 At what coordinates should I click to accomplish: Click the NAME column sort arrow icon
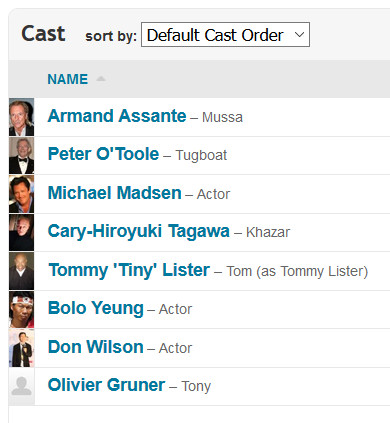[x=101, y=79]
